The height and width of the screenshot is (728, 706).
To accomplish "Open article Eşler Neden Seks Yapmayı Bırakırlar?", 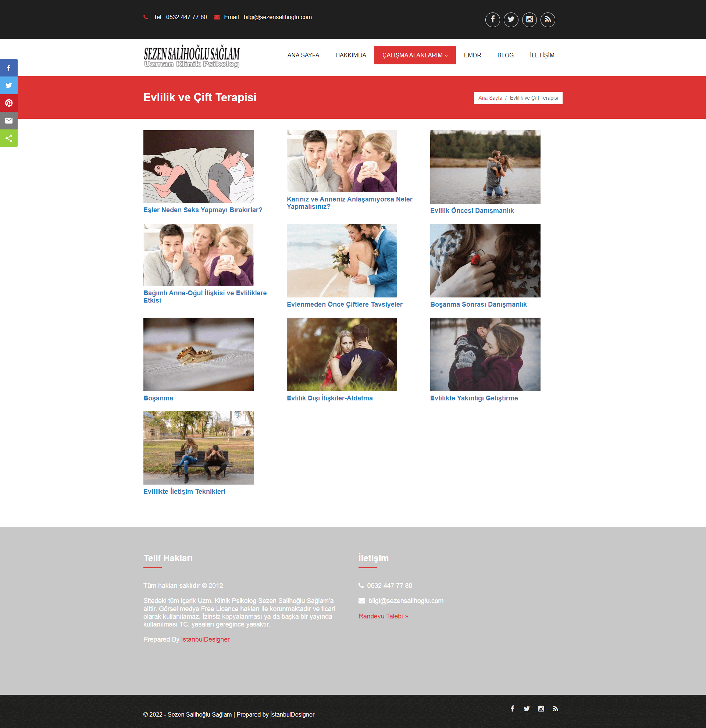I will (203, 210).
